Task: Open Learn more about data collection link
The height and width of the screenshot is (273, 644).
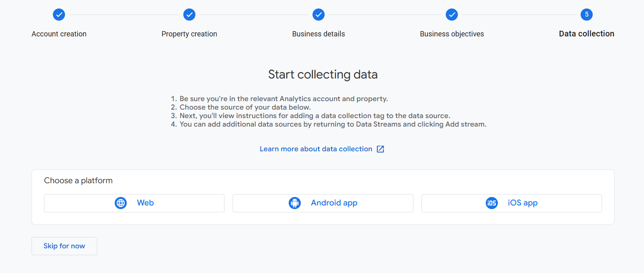Action: (x=316, y=149)
